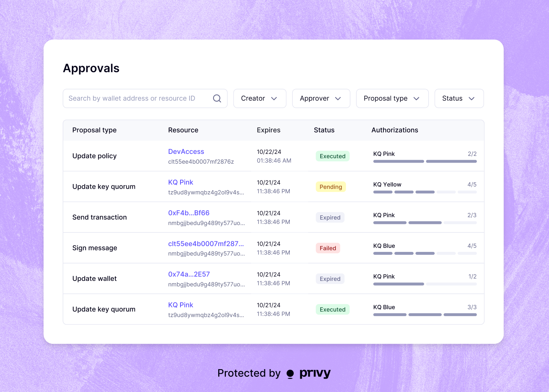Click the Pending status badge
549x392 pixels.
[331, 187]
